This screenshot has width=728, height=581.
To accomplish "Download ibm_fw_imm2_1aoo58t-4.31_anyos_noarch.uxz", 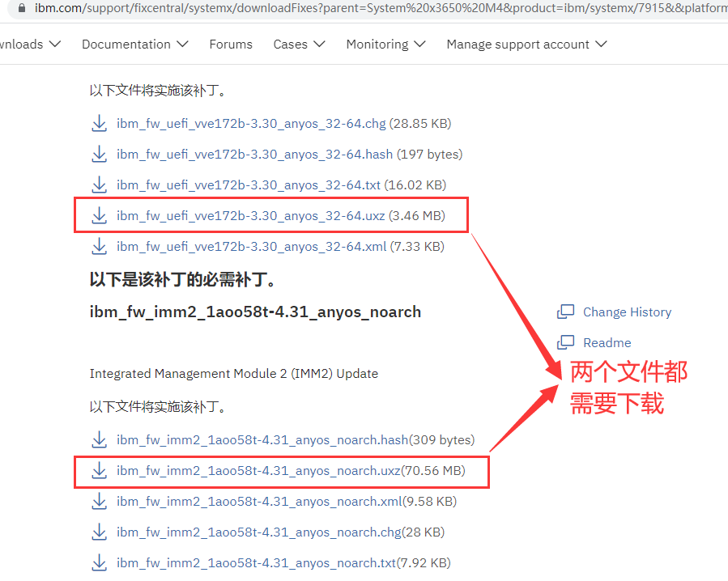I will tap(258, 471).
